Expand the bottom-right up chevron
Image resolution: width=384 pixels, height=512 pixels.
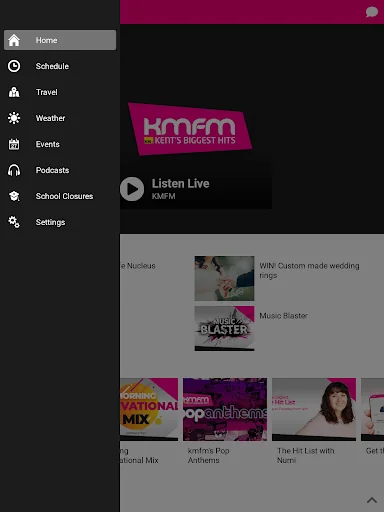coord(372,500)
